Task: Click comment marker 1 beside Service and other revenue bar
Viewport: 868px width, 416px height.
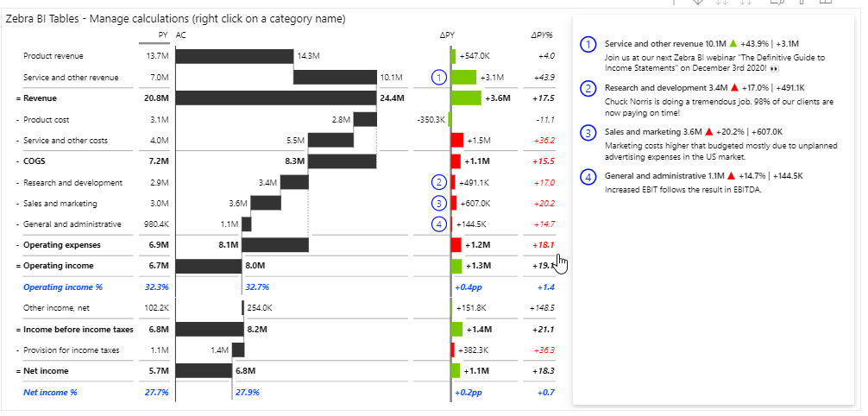Action: [440, 78]
